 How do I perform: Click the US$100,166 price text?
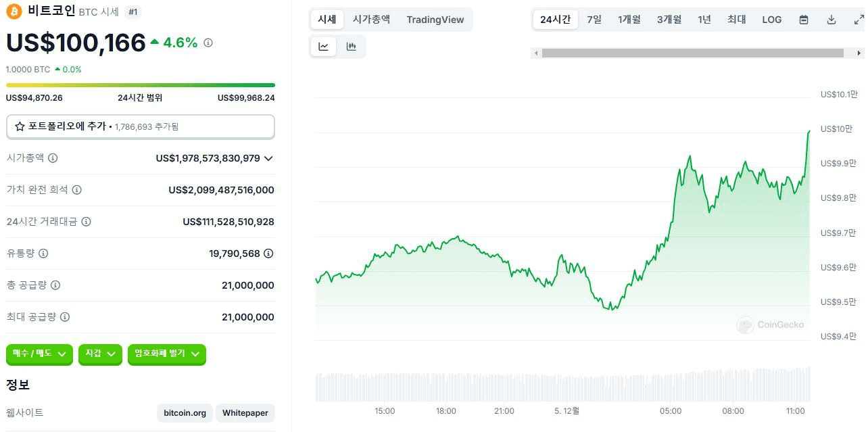(x=76, y=43)
